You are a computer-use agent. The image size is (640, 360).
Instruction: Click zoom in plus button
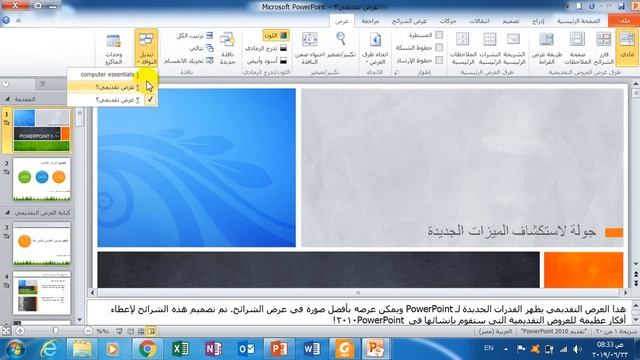pos(20,331)
